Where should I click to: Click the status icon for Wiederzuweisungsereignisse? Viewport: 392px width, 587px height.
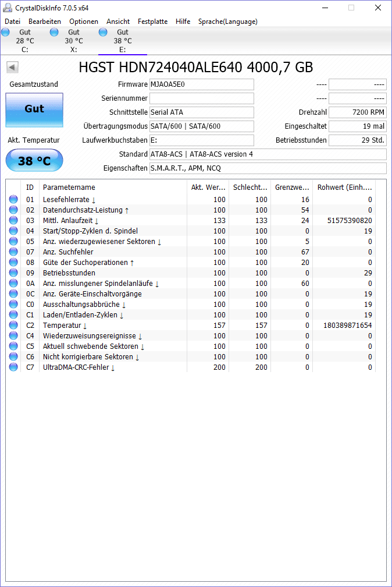(13, 335)
